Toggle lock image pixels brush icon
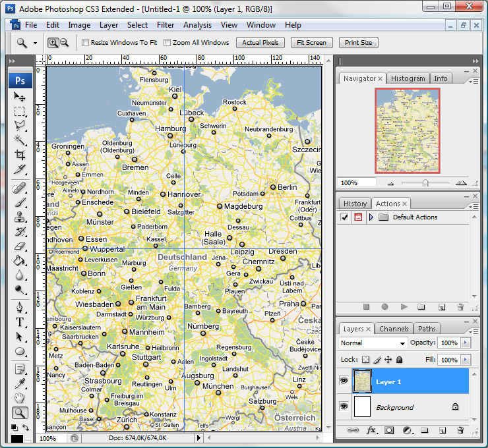488x448 pixels. 377,360
